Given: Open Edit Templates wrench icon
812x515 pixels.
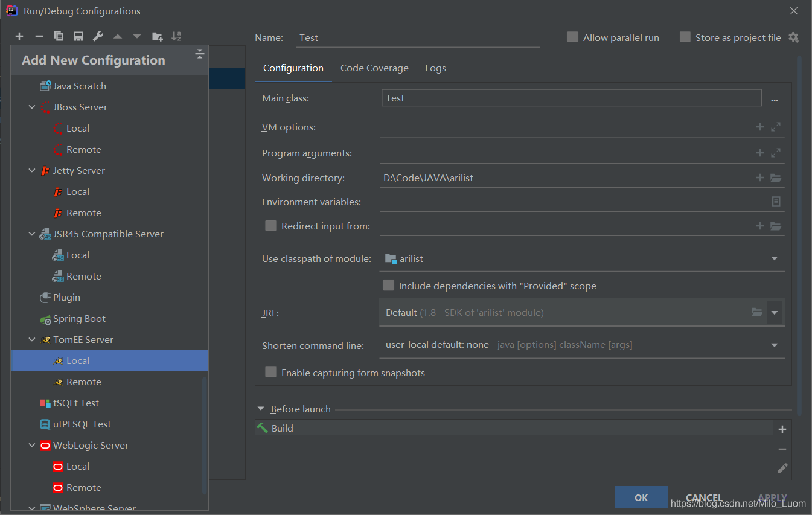Looking at the screenshot, I should [98, 37].
